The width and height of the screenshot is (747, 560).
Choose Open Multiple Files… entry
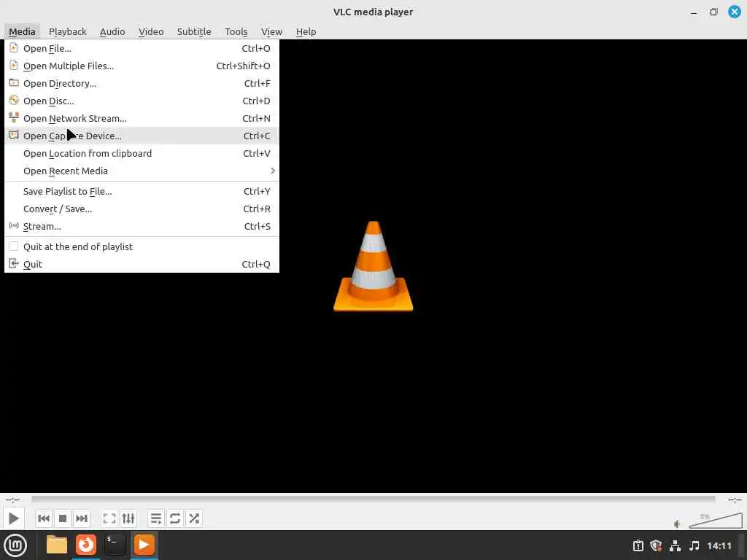click(142, 66)
